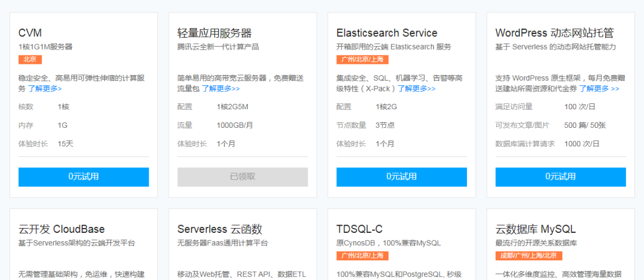Image resolution: width=644 pixels, height=280 pixels.
Task: Open 了解更多 link in Elasticsearch card
Action: [416, 88]
